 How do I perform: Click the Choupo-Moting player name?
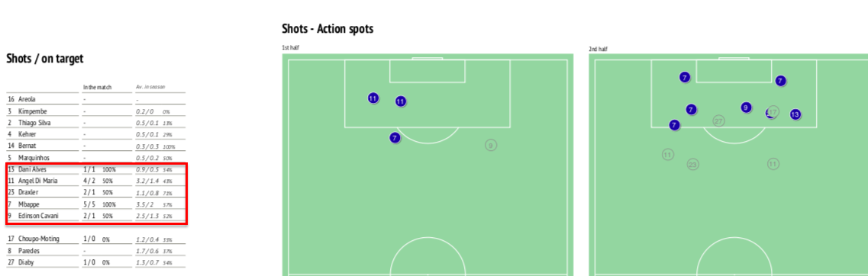tap(39, 239)
